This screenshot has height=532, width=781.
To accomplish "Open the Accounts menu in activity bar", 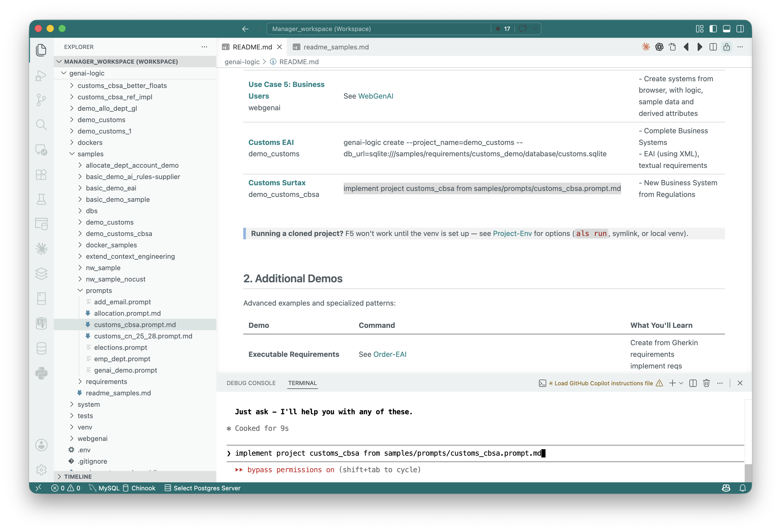I will click(x=41, y=445).
